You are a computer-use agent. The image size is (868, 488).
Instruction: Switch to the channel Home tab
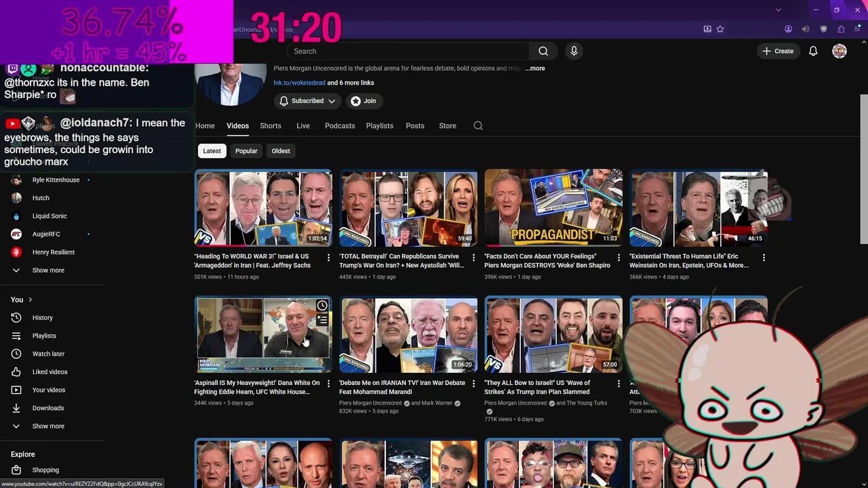[x=205, y=125]
